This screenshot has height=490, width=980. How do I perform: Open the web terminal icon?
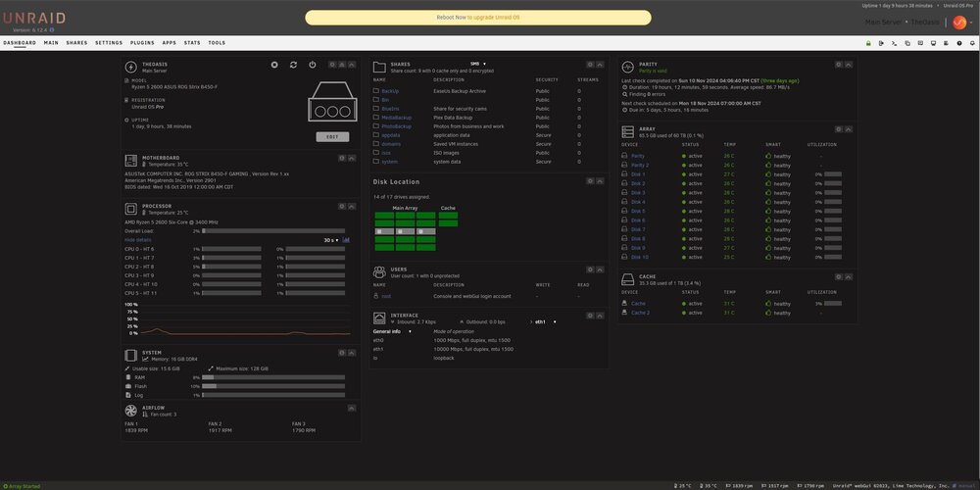pyautogui.click(x=895, y=43)
